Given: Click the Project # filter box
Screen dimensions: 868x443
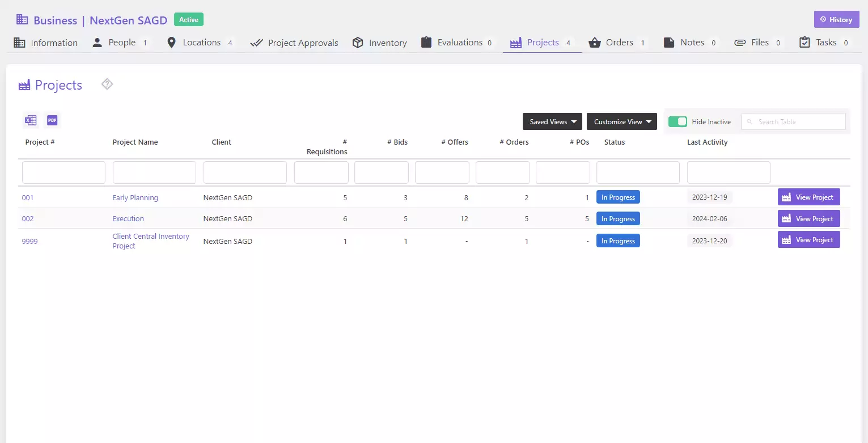Looking at the screenshot, I should [x=63, y=172].
